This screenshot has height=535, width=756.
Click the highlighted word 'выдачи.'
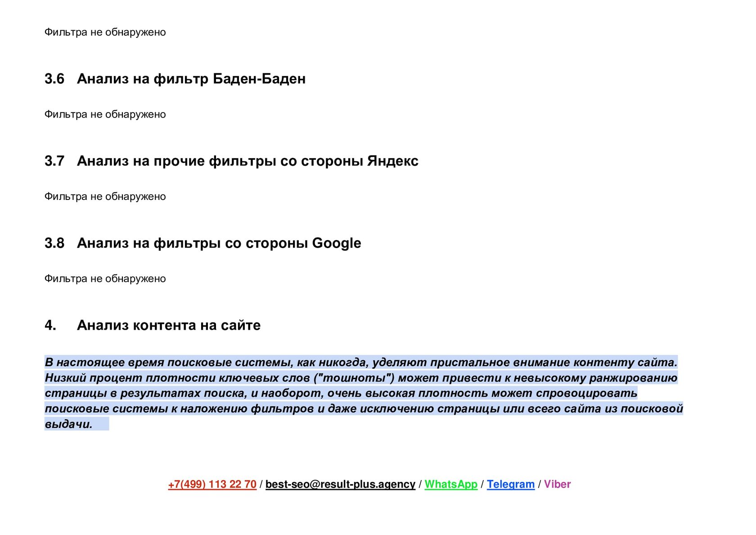tap(68, 424)
